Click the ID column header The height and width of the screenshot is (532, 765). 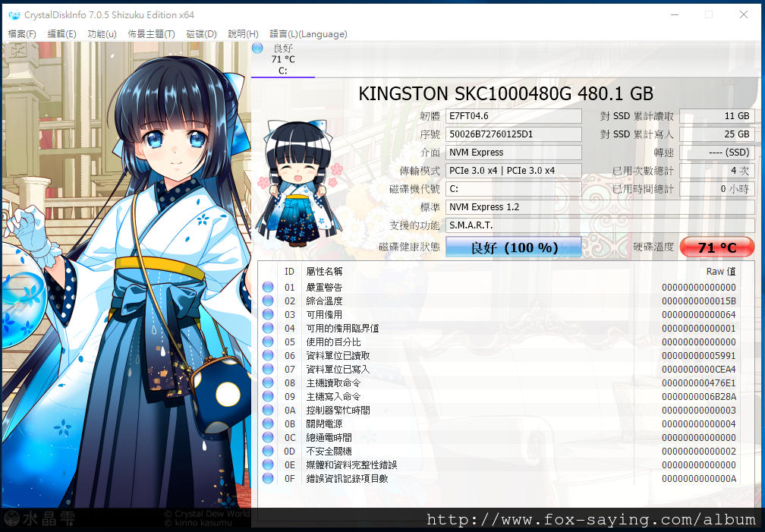click(x=289, y=272)
